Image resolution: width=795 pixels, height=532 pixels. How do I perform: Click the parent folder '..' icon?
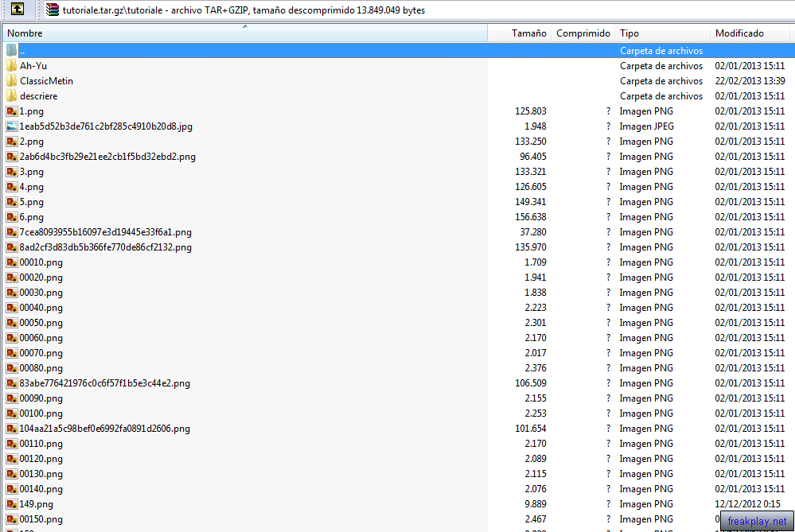[x=12, y=51]
